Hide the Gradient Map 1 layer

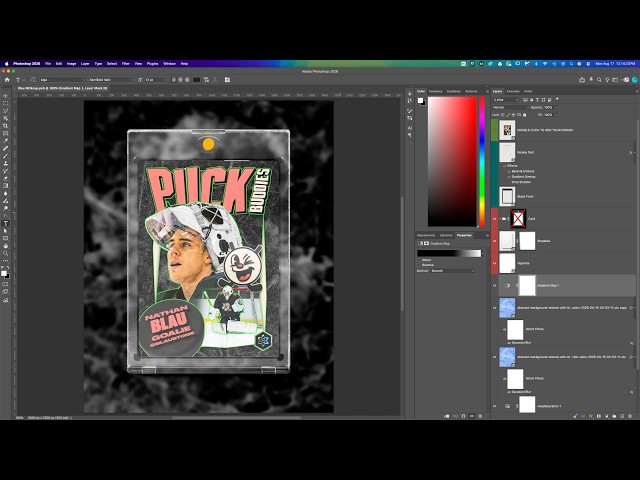click(494, 285)
